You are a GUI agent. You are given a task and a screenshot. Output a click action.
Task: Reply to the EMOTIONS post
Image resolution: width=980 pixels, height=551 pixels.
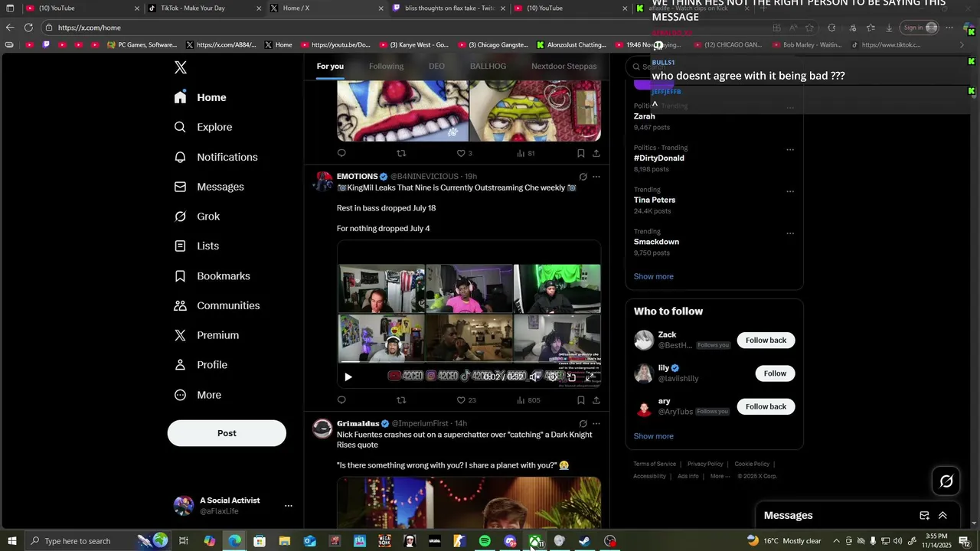click(x=341, y=399)
